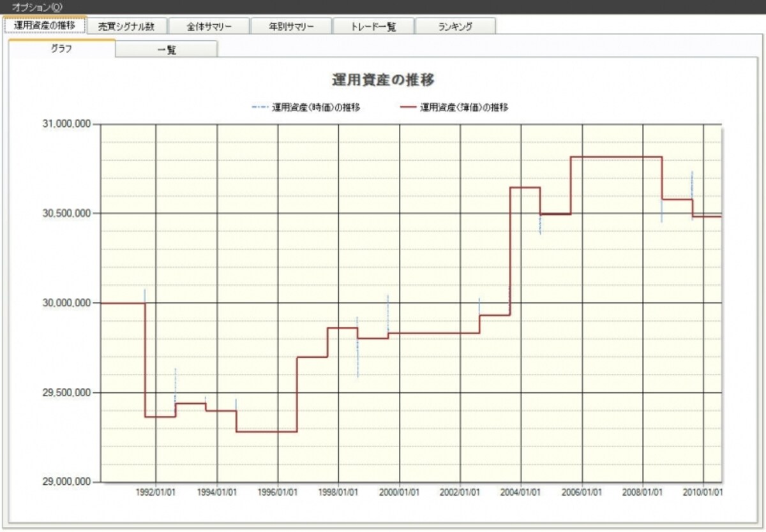Viewport: 766px width, 532px height.
Task: Click the 2000/01/01 x-axis label
Action: 400,492
